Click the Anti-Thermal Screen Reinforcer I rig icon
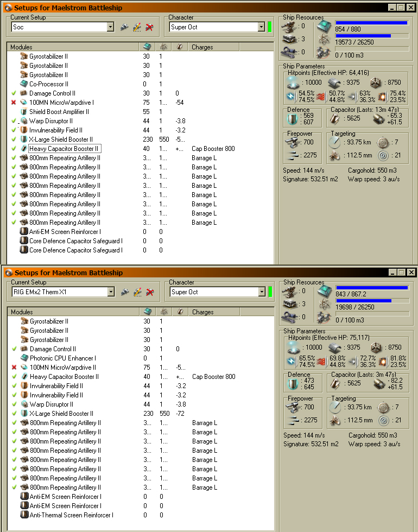 pos(24,515)
